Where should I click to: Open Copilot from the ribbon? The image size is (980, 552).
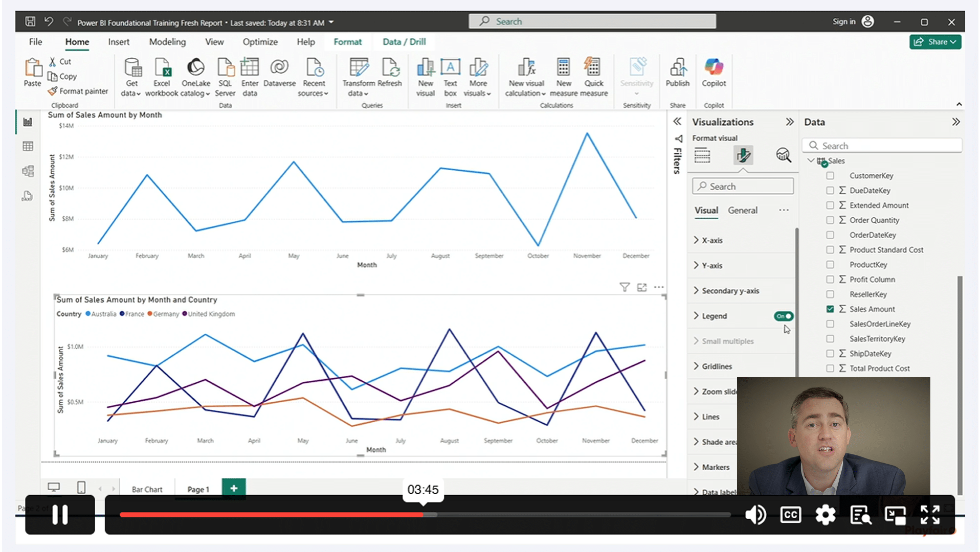[714, 72]
